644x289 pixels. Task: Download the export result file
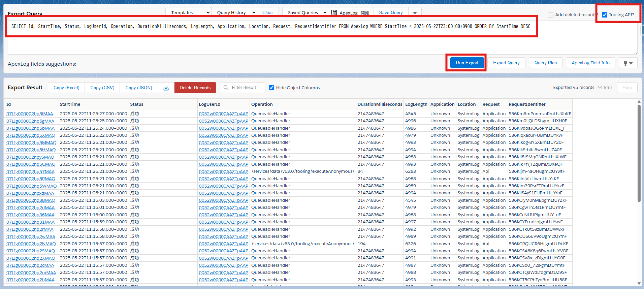coord(166,88)
